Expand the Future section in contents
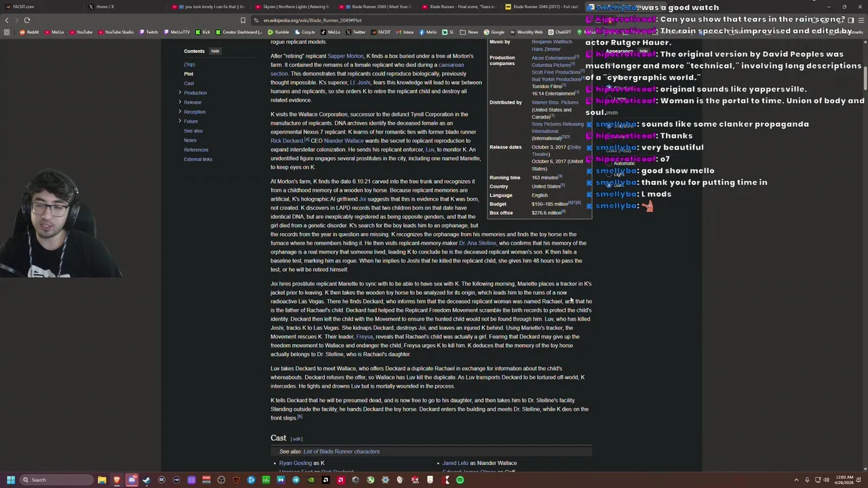The height and width of the screenshot is (488, 868). coord(180,121)
